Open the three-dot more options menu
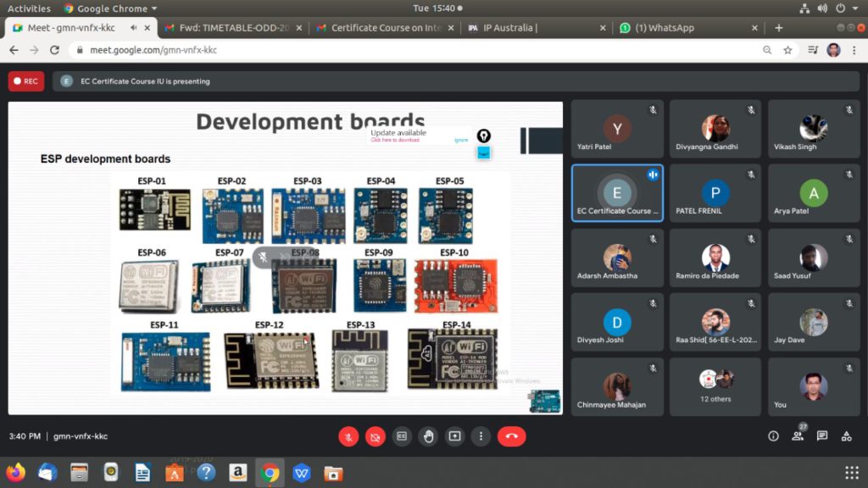 click(x=481, y=436)
